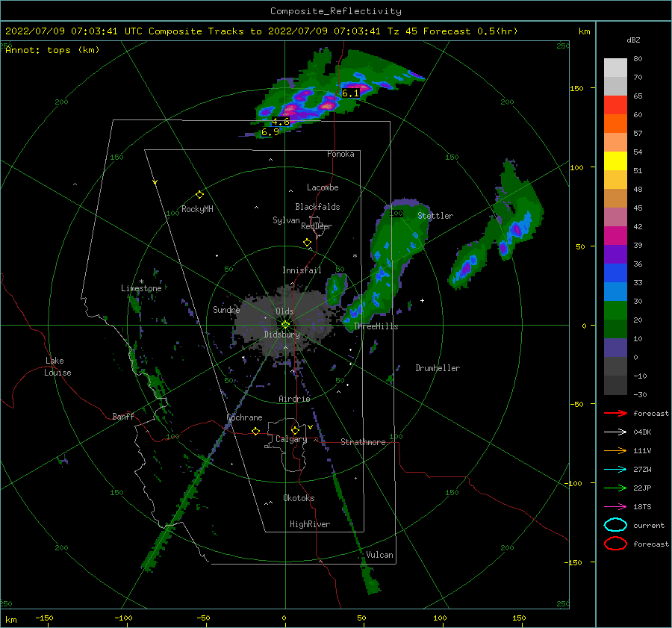Image resolution: width=672 pixels, height=628 pixels.
Task: Click the 'Annot: tops (km)' label
Action: coord(52,50)
